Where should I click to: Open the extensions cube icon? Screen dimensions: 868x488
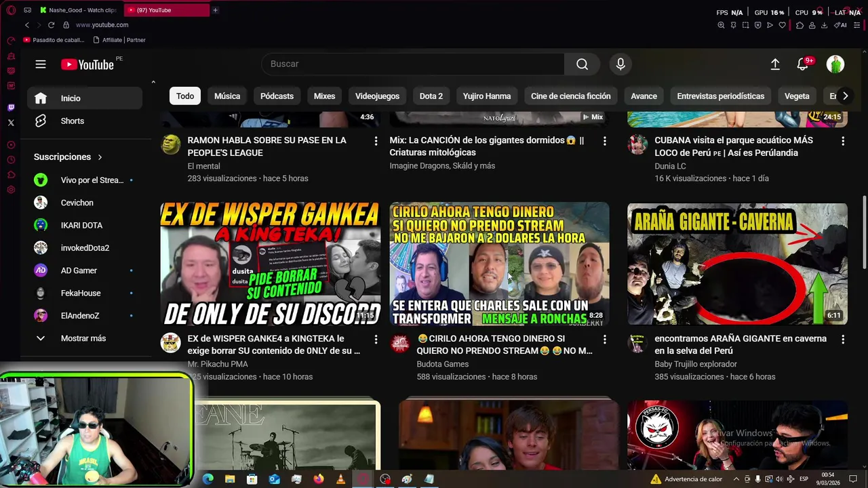click(800, 25)
